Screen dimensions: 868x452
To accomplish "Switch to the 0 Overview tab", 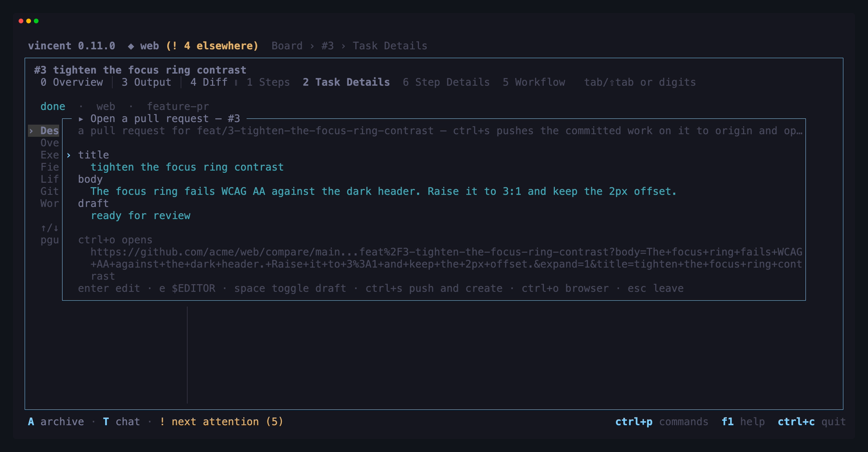I will [x=72, y=82].
